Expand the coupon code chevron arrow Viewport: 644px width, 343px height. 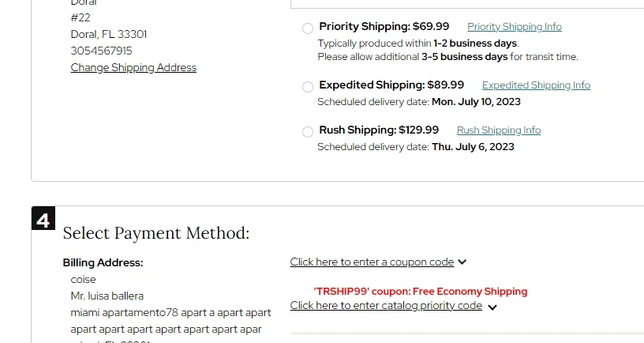coord(462,262)
